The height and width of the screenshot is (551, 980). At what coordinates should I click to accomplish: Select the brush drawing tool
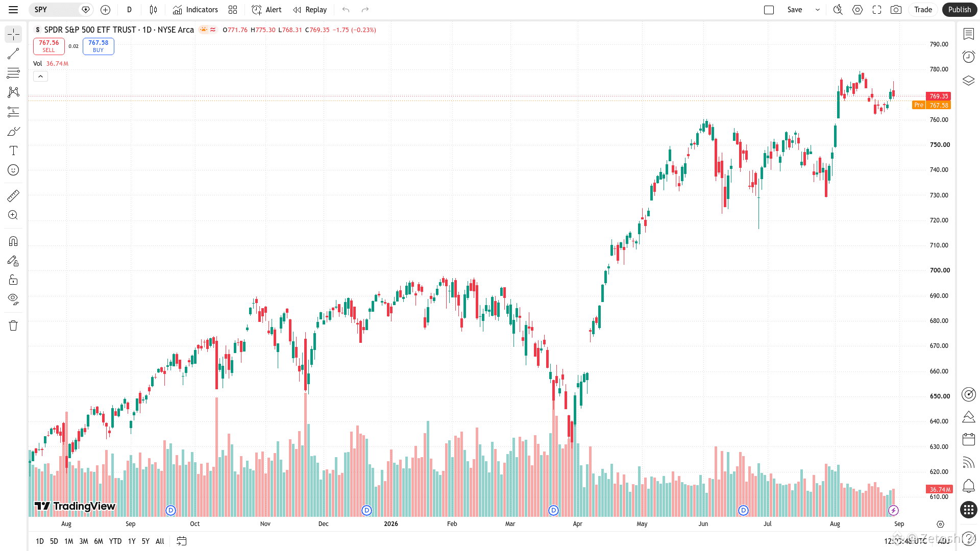(13, 131)
